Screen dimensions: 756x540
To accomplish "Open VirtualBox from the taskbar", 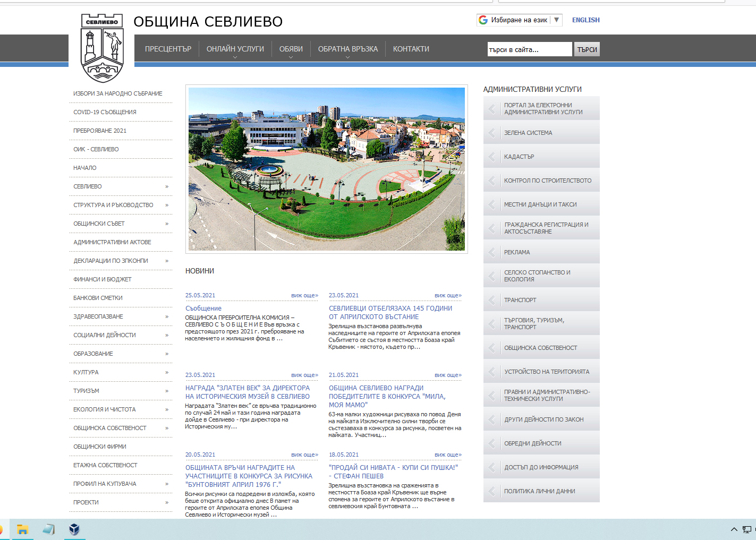I will pos(74,529).
